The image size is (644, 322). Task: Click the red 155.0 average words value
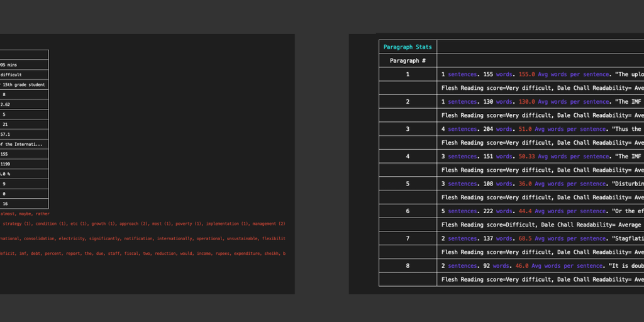click(526, 74)
